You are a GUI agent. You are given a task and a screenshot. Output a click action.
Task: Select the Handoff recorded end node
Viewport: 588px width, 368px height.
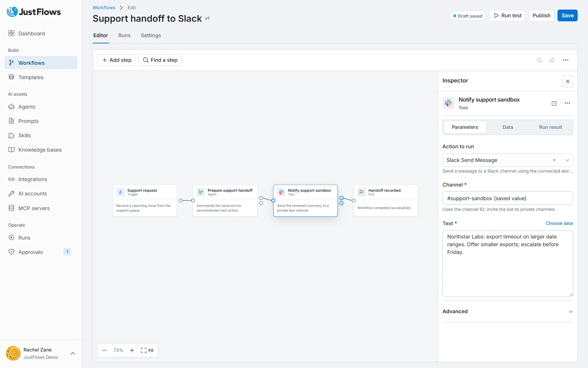pyautogui.click(x=386, y=201)
